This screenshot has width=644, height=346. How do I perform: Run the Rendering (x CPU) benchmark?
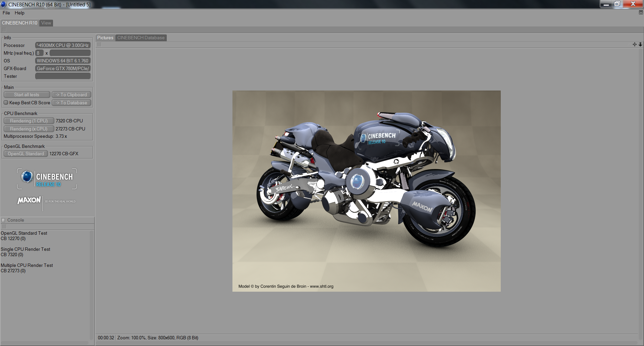[29, 129]
